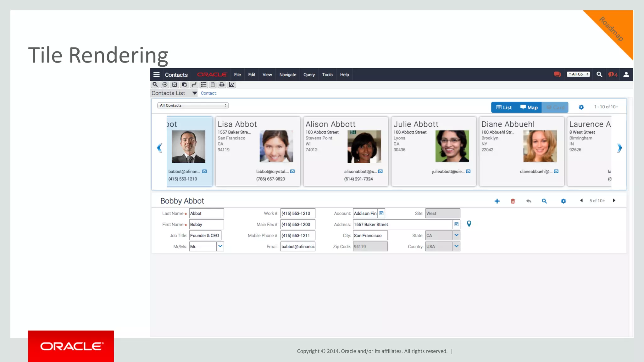The height and width of the screenshot is (362, 644).
Task: Click the bulleted list toolbar icon
Action: [204, 85]
